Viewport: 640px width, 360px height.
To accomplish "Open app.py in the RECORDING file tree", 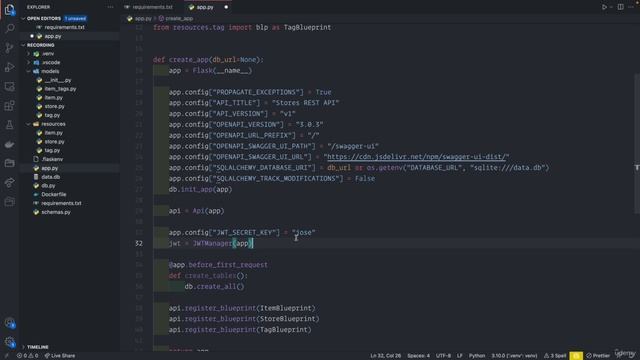I will pos(49,168).
